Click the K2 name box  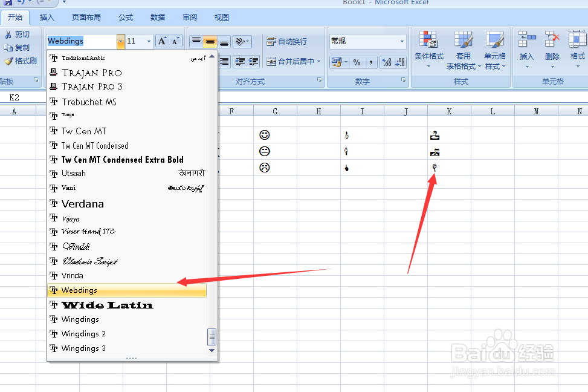tap(22, 97)
